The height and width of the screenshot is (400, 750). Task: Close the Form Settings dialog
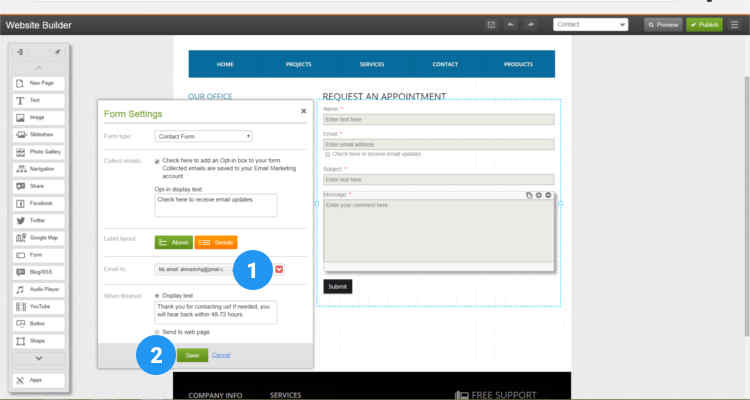coord(303,111)
